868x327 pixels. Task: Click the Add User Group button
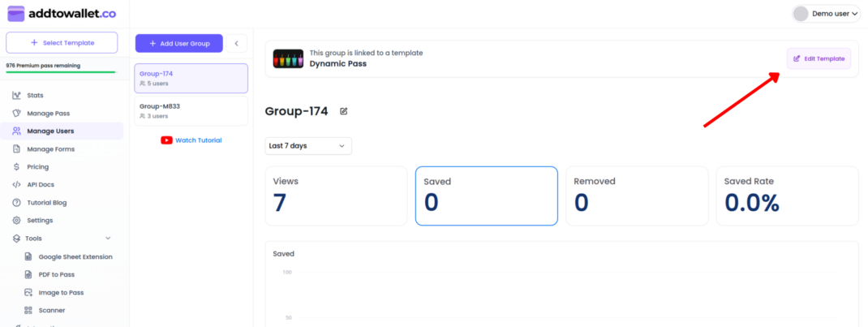178,43
